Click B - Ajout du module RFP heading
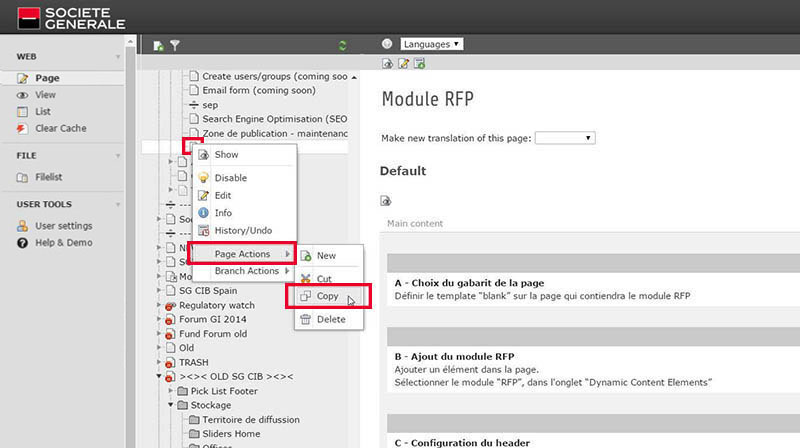800x448 pixels. (x=454, y=356)
